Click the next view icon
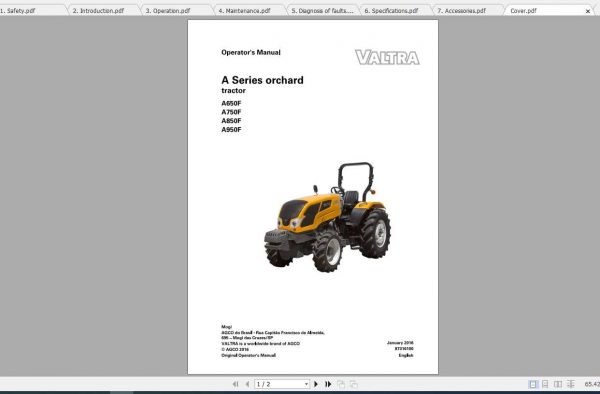Viewport: 600px width, 394px height. [354, 384]
